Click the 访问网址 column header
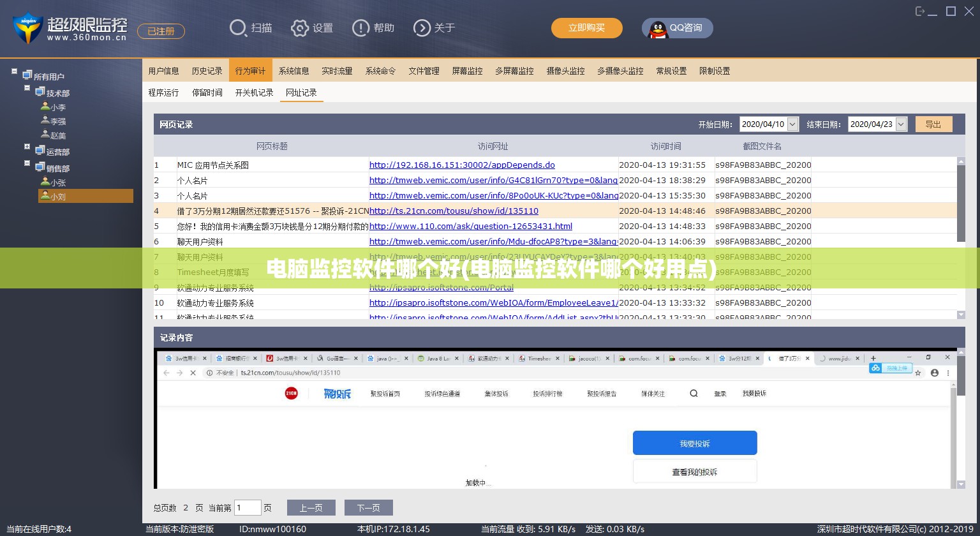The height and width of the screenshot is (536, 980). [x=493, y=146]
